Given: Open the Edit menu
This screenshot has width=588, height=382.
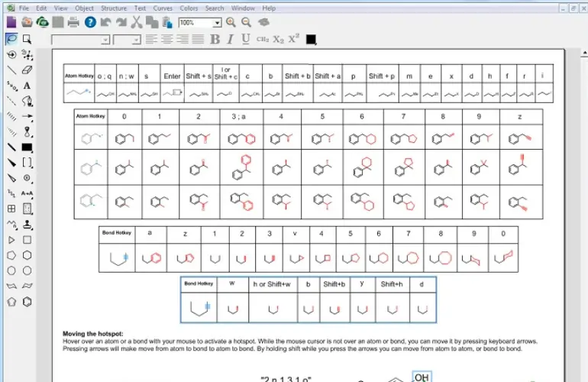Looking at the screenshot, I should tap(41, 8).
